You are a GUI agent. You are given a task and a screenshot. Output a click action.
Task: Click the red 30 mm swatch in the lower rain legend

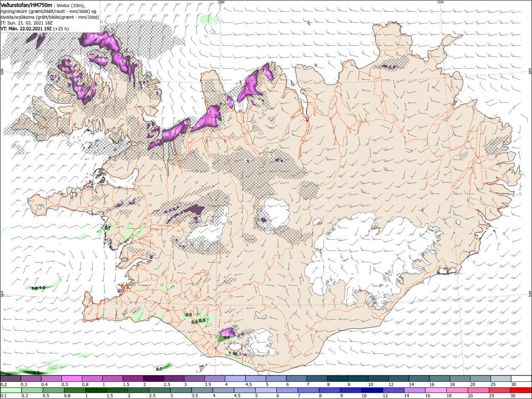522,390
